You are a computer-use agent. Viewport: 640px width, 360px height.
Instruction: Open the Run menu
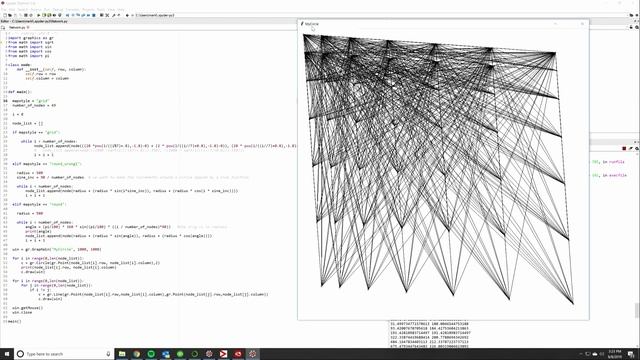pyautogui.click(x=47, y=9)
